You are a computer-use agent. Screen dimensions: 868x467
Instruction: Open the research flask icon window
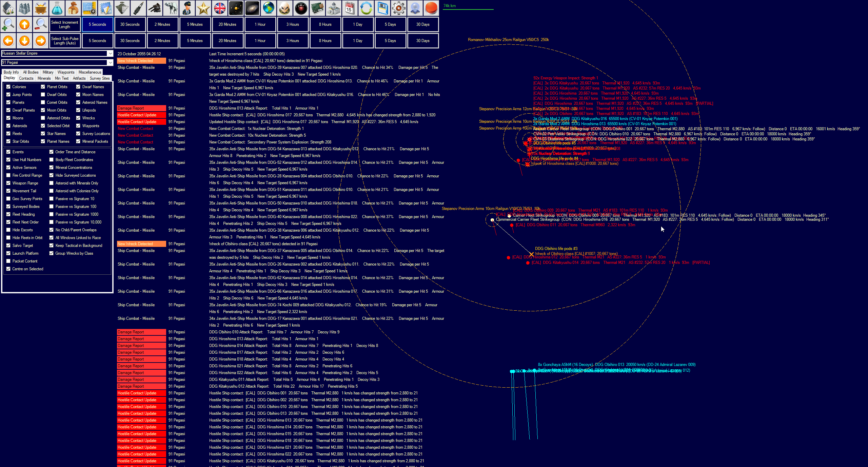pos(57,8)
